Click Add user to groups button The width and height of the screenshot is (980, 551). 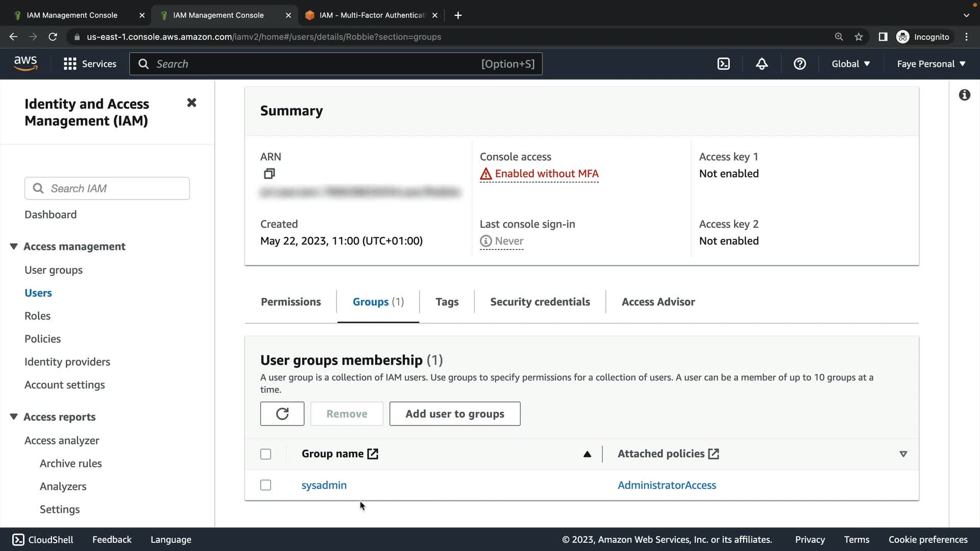click(454, 414)
